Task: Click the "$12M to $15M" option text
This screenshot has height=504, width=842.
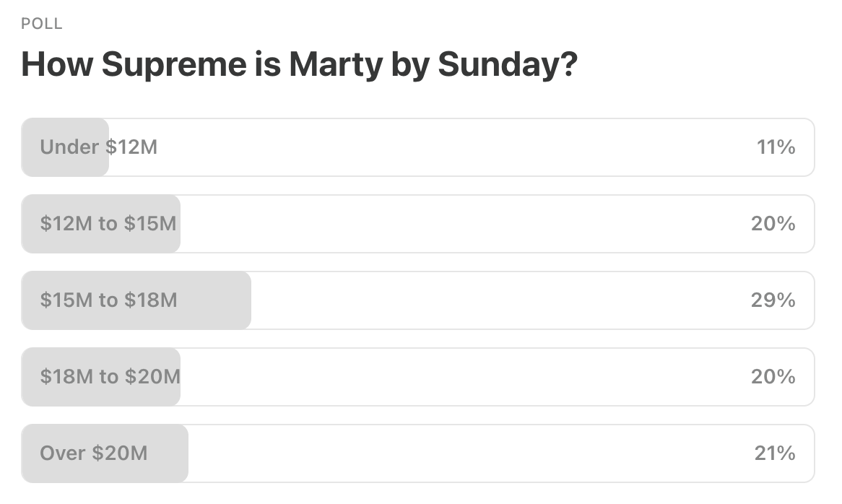Action: [102, 224]
